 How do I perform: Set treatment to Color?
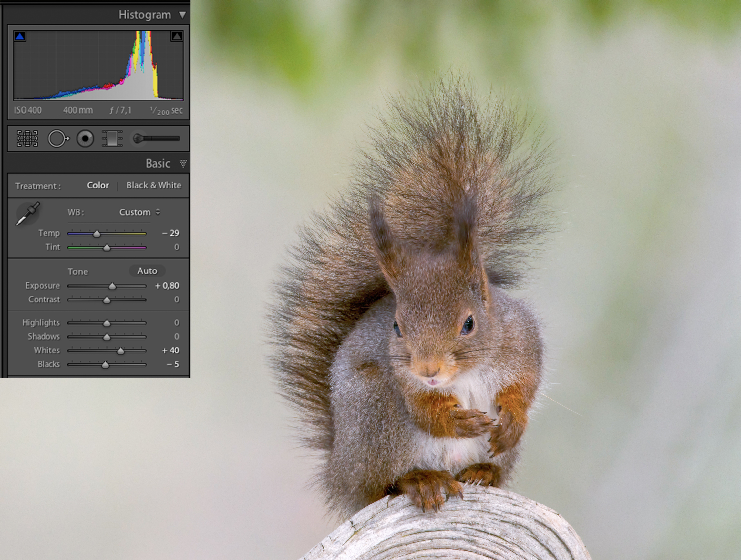(x=98, y=185)
